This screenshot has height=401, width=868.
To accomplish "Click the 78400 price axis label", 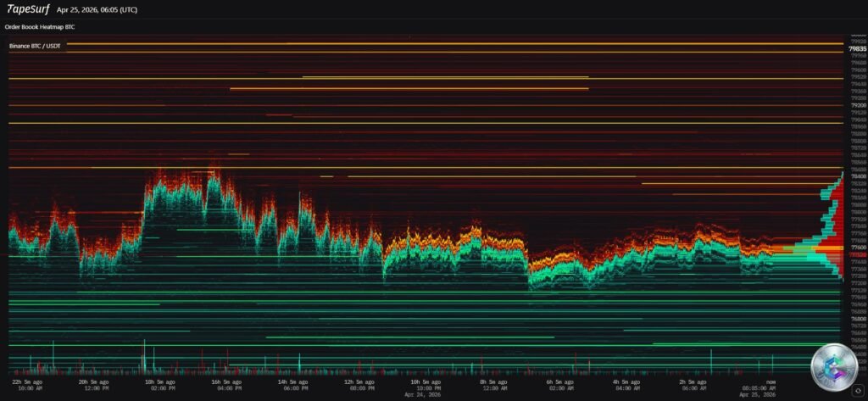I will 859,175.
